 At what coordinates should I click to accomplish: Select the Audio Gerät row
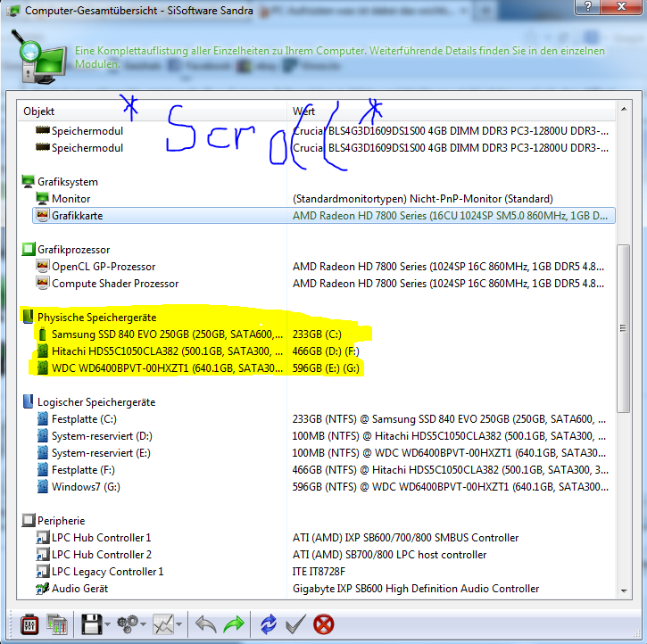323,589
